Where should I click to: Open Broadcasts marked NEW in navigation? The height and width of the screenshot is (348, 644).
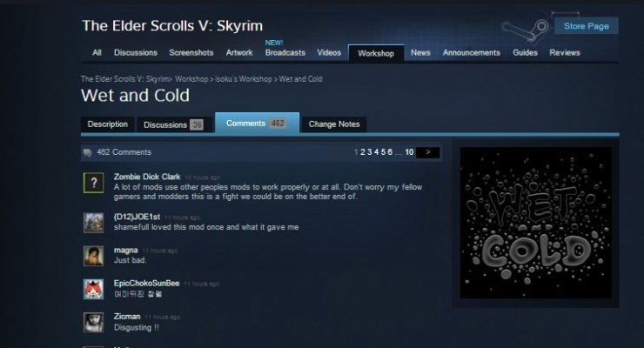click(285, 52)
